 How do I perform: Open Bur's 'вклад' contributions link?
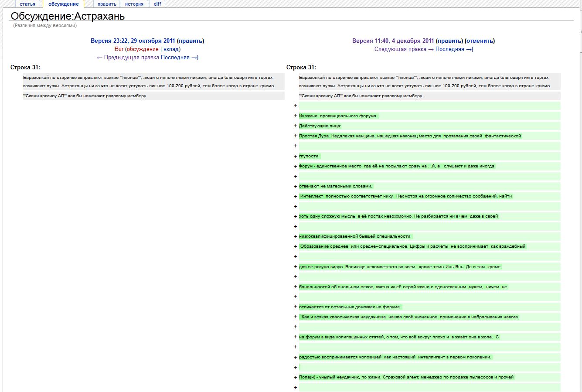[x=172, y=49]
